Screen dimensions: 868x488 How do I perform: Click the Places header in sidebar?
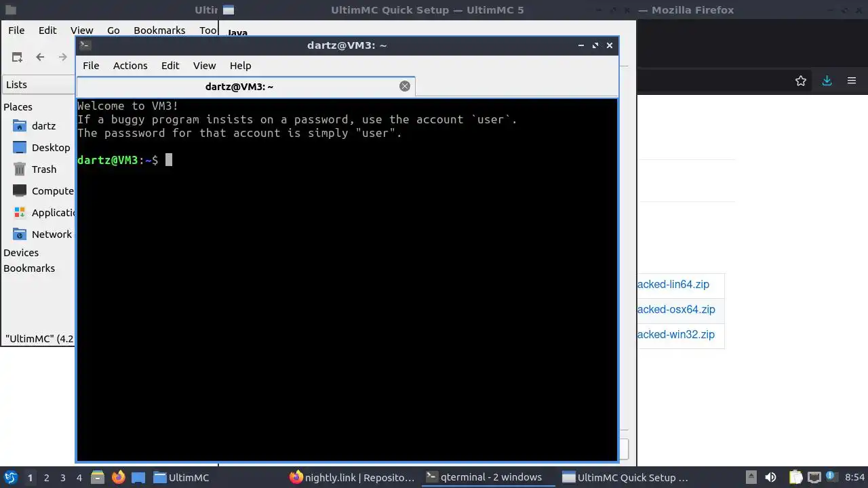(x=18, y=107)
